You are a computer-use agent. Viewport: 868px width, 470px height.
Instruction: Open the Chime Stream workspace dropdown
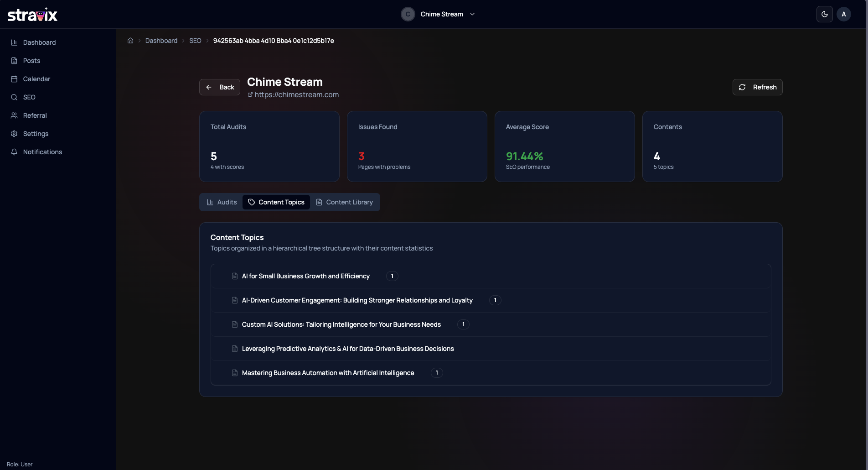click(x=438, y=14)
